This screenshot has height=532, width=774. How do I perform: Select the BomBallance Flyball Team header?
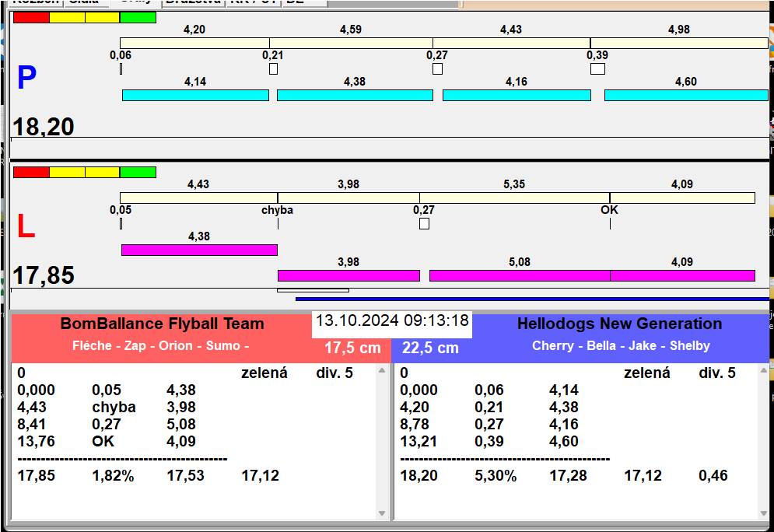point(162,324)
